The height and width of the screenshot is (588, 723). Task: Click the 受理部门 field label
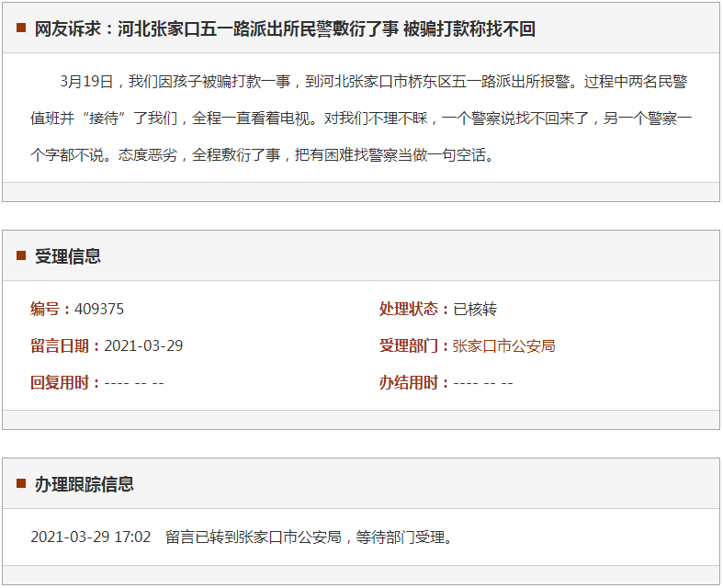click(x=414, y=346)
